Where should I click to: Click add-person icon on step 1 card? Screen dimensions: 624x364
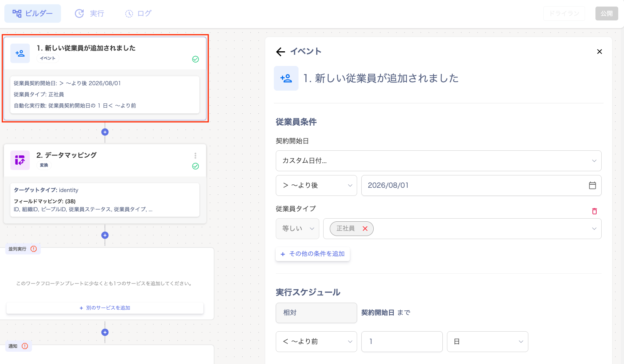[x=20, y=53]
